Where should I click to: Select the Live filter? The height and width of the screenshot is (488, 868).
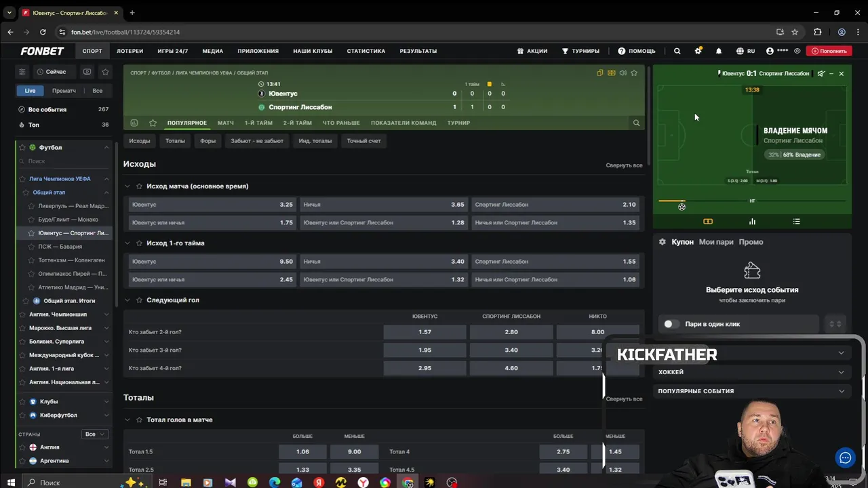(x=31, y=91)
